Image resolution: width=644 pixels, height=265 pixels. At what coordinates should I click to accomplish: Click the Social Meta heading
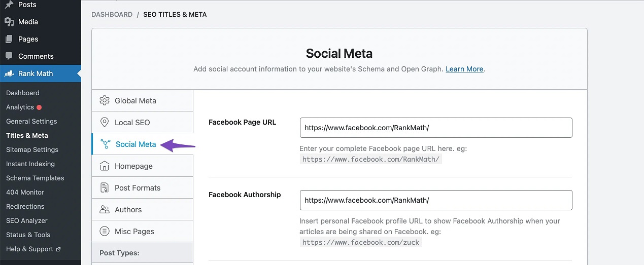[x=339, y=53]
